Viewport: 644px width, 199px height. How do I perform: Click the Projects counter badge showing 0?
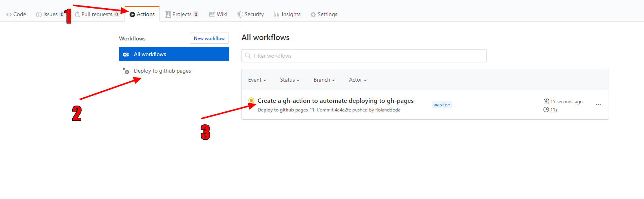point(196,15)
